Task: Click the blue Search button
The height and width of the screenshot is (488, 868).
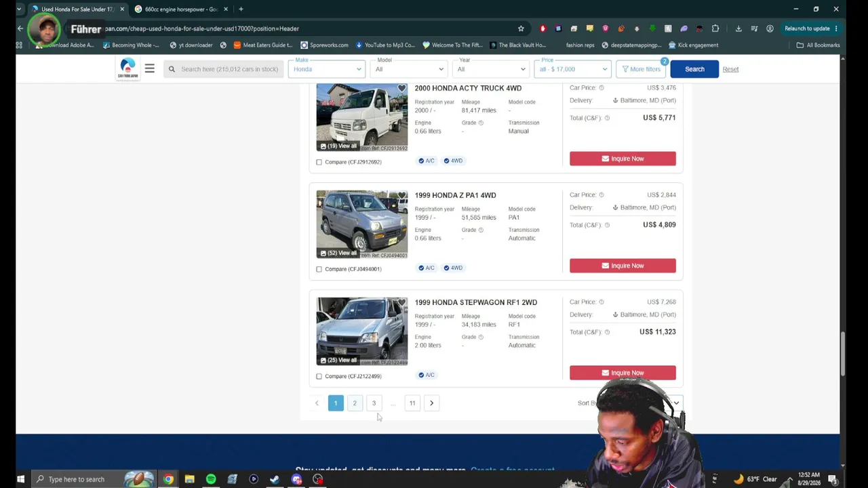Action: click(x=694, y=69)
